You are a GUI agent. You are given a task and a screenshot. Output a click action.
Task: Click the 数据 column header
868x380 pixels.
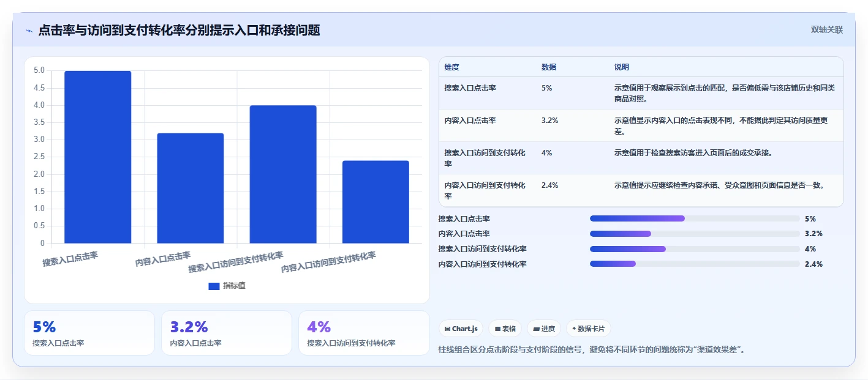pyautogui.click(x=549, y=67)
